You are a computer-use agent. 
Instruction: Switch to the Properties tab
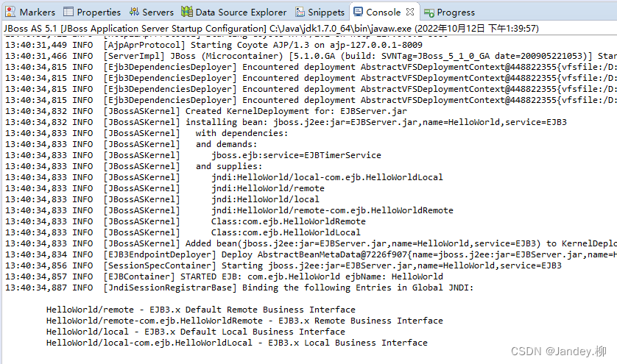pos(92,13)
